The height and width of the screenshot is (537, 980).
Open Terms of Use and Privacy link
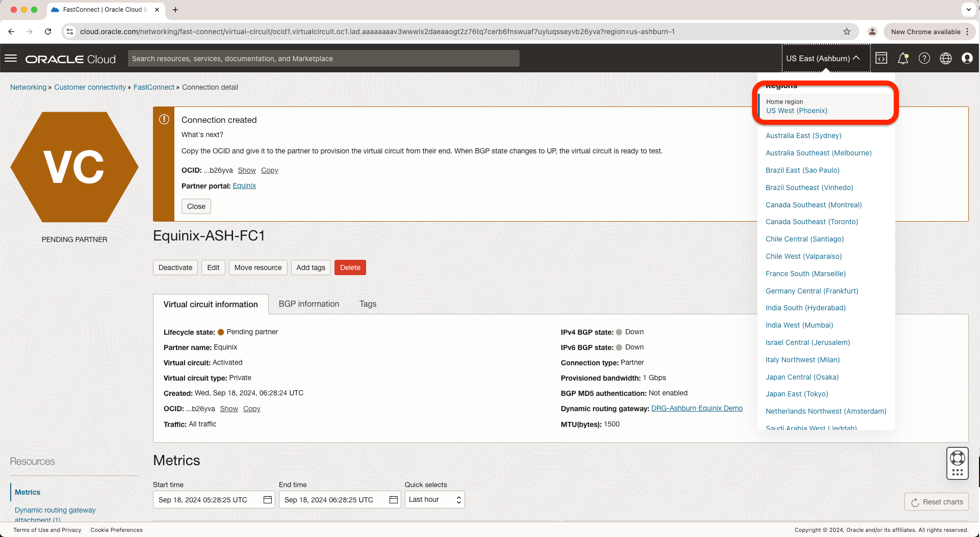(47, 530)
